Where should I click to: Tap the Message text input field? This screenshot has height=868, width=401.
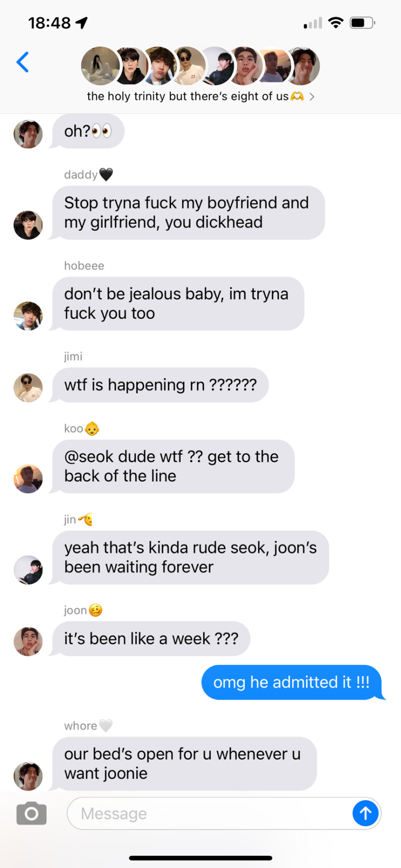point(224,813)
